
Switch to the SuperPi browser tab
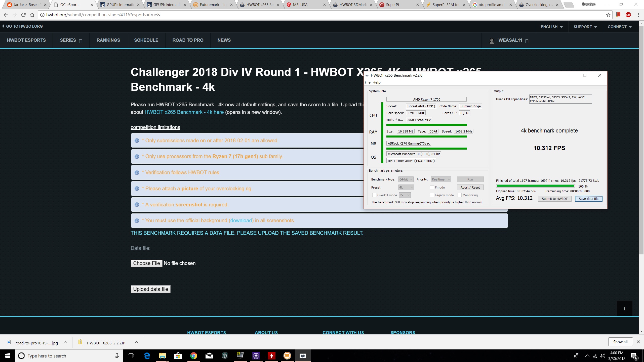[x=399, y=5]
